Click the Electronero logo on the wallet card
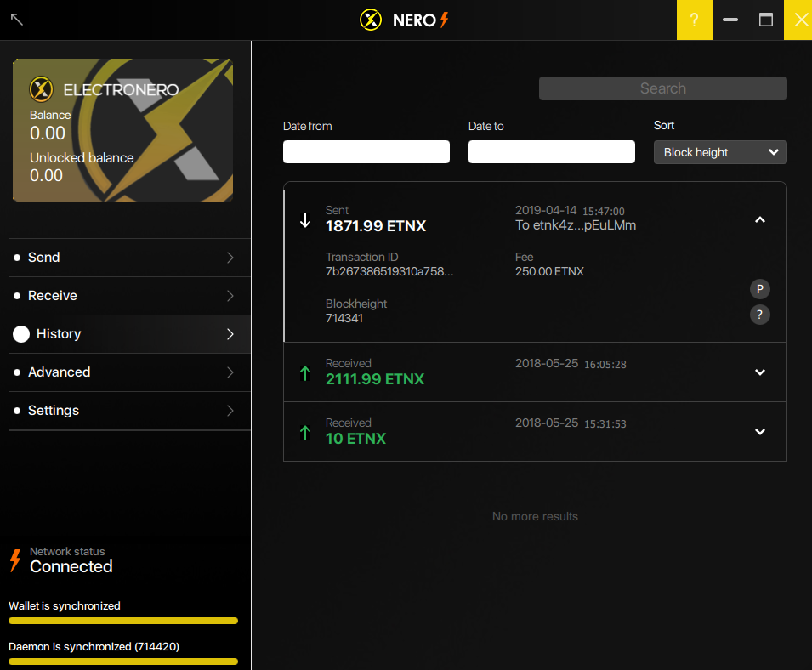The height and width of the screenshot is (670, 812). click(41, 89)
